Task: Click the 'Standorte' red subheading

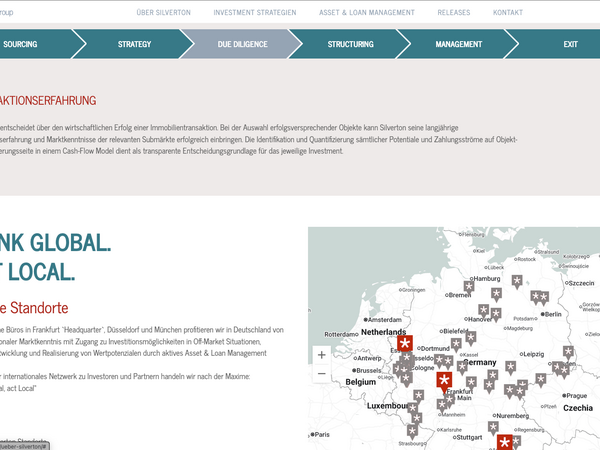Action: [x=39, y=308]
